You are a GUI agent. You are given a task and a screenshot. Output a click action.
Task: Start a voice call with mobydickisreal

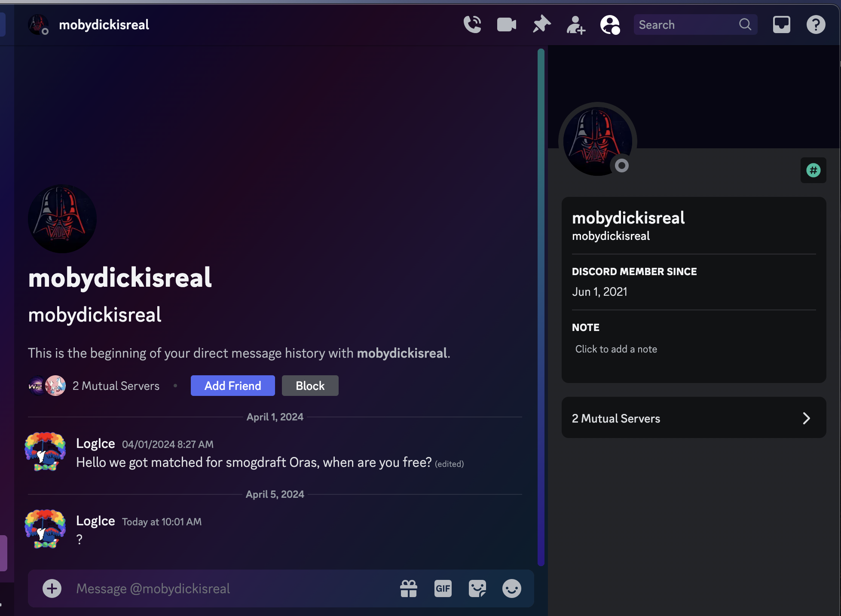[472, 25]
